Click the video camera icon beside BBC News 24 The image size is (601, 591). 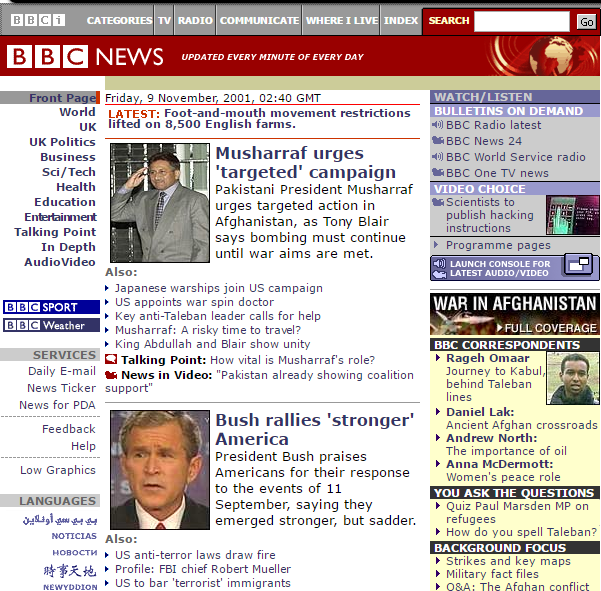438,141
